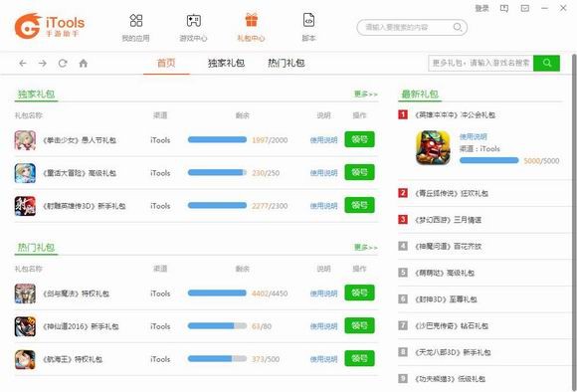Image resolution: width=577 pixels, height=392 pixels.
Task: Switch to the 独家礼包 tab
Action: 226,63
